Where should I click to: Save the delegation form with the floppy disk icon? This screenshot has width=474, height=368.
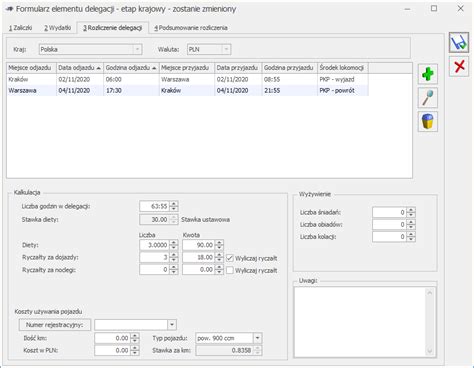point(459,42)
